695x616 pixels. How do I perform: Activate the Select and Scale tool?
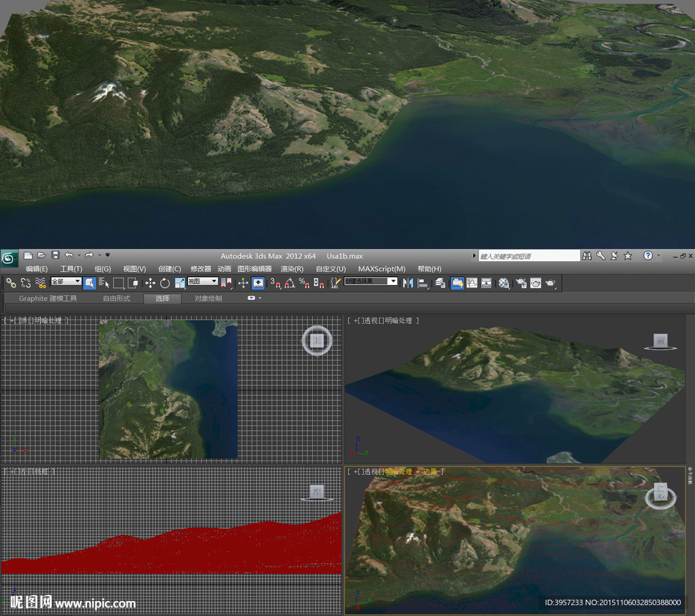[179, 283]
